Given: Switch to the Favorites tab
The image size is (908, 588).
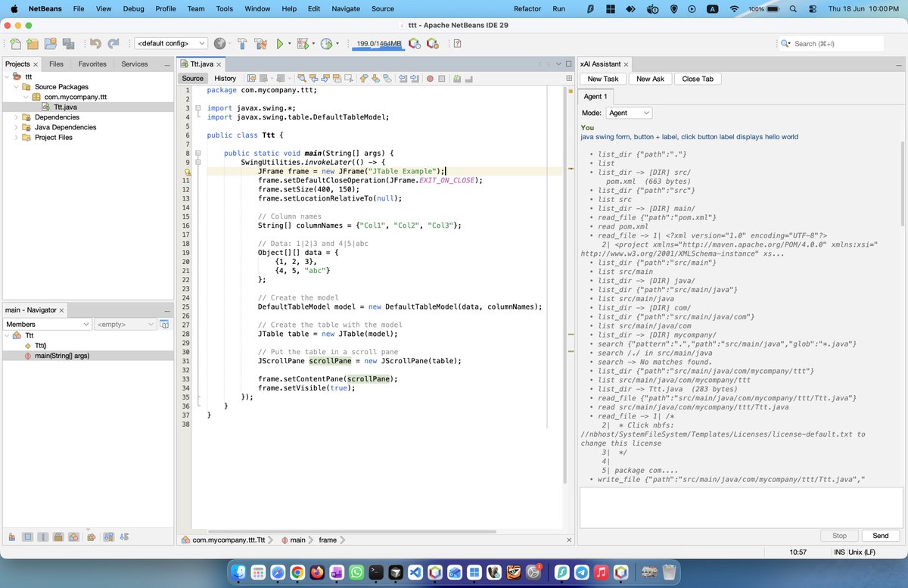Looking at the screenshot, I should tap(92, 64).
